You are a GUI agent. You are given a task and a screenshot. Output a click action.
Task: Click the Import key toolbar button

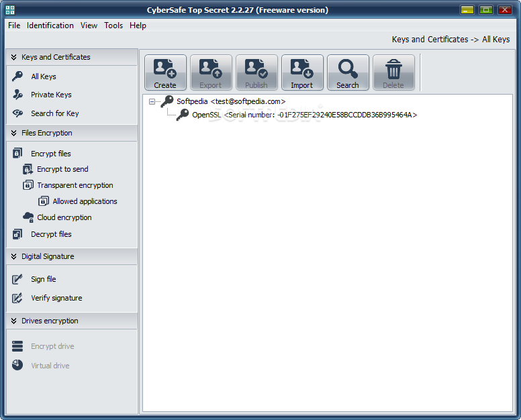pyautogui.click(x=302, y=72)
